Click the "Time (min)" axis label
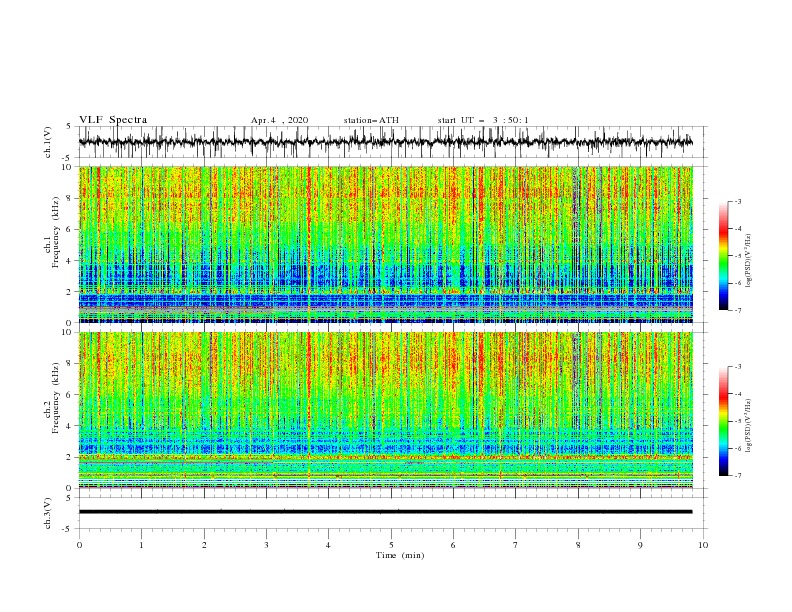Screen dimensions: 792x612 (x=400, y=555)
